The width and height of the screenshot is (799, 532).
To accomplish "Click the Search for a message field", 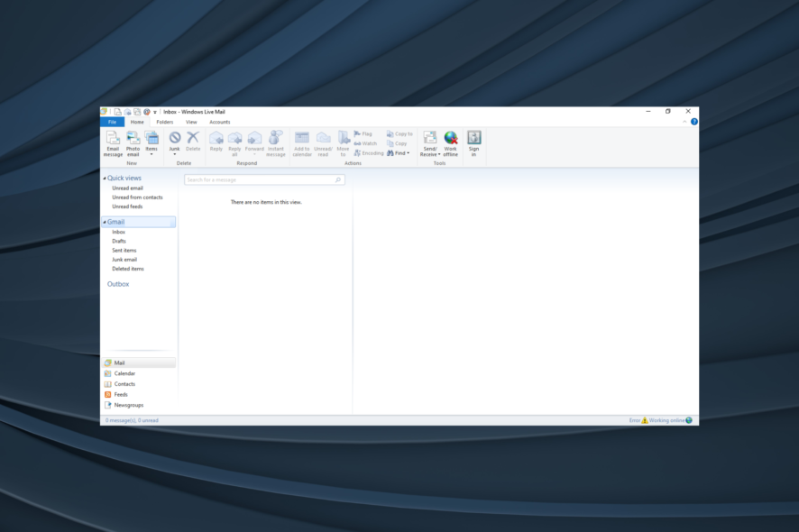I will pos(264,179).
